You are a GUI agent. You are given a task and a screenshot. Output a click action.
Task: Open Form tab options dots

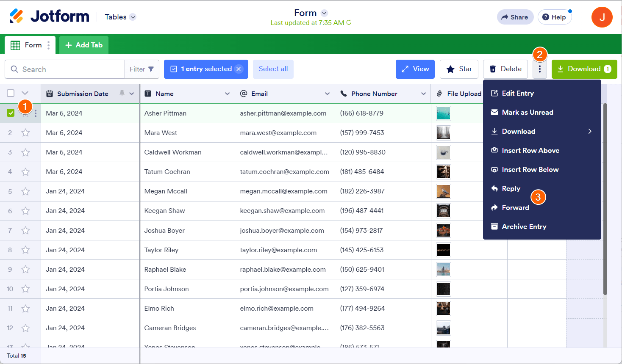[x=48, y=45]
